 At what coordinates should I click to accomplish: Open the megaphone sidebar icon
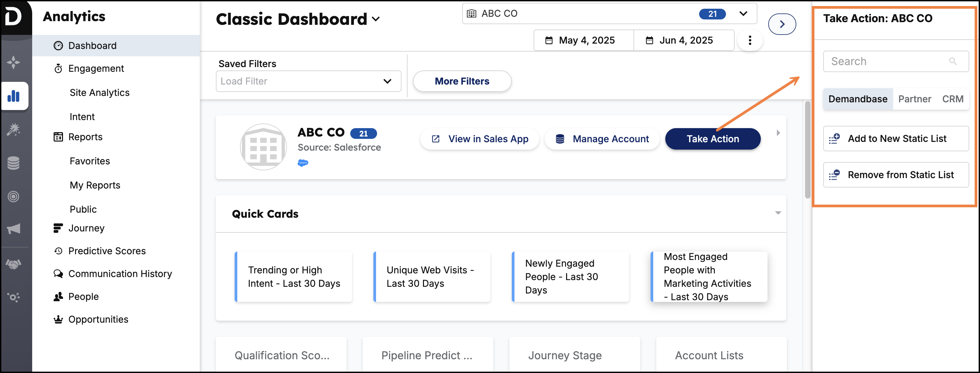pos(14,229)
